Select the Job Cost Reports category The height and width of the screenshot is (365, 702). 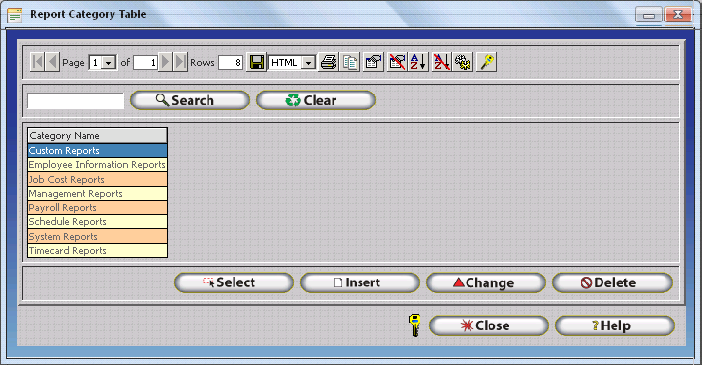pos(97,179)
